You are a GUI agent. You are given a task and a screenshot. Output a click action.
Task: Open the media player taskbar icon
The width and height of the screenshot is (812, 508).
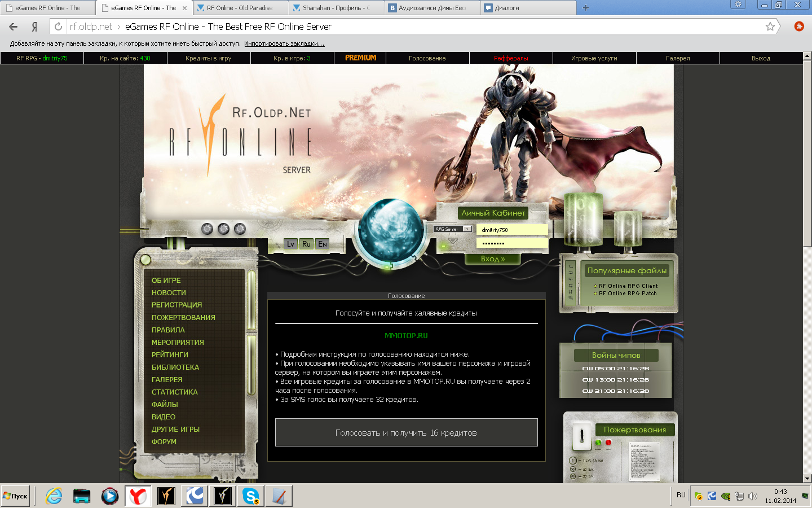(x=110, y=496)
